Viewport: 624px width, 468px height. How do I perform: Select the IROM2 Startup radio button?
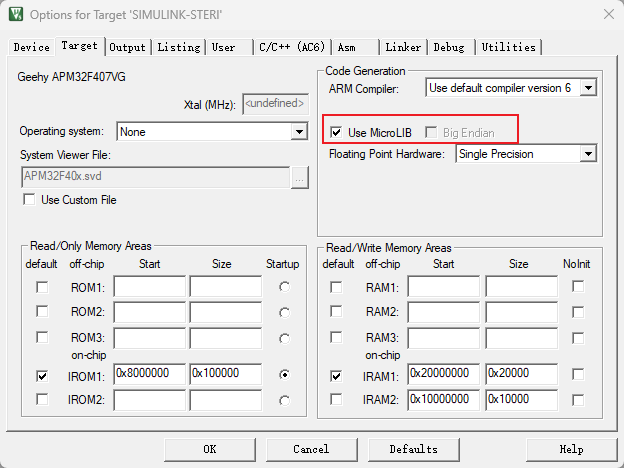285,401
